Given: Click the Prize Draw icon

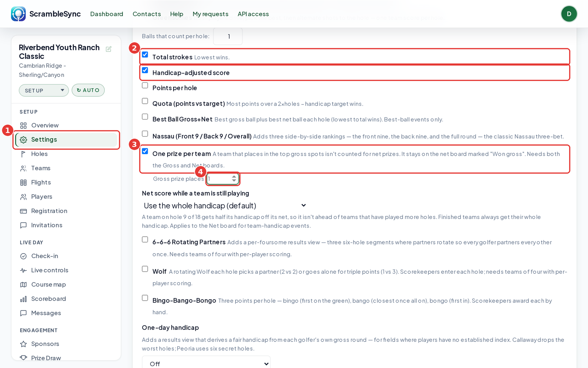Looking at the screenshot, I should pyautogui.click(x=24, y=358).
